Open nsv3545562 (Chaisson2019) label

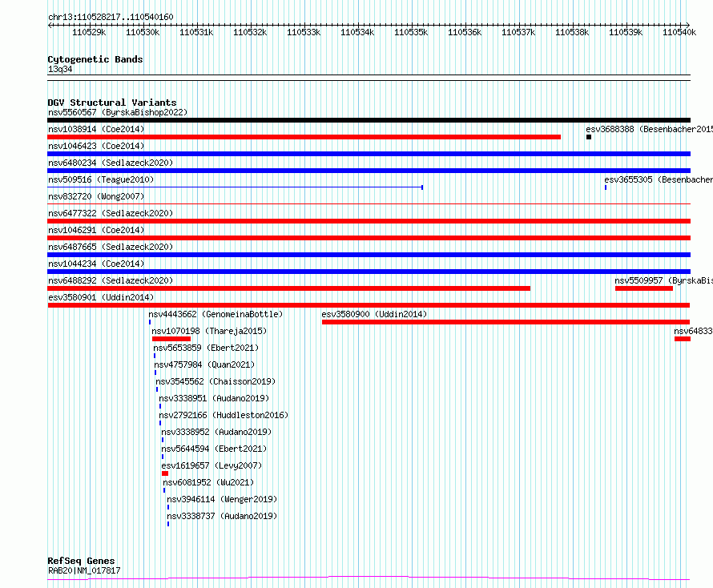tap(216, 381)
